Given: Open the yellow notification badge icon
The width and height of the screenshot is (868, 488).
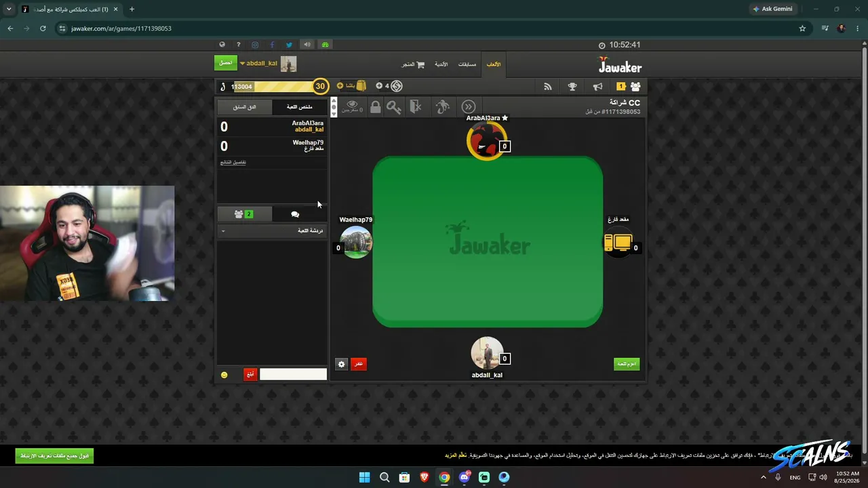Looking at the screenshot, I should pyautogui.click(x=620, y=86).
